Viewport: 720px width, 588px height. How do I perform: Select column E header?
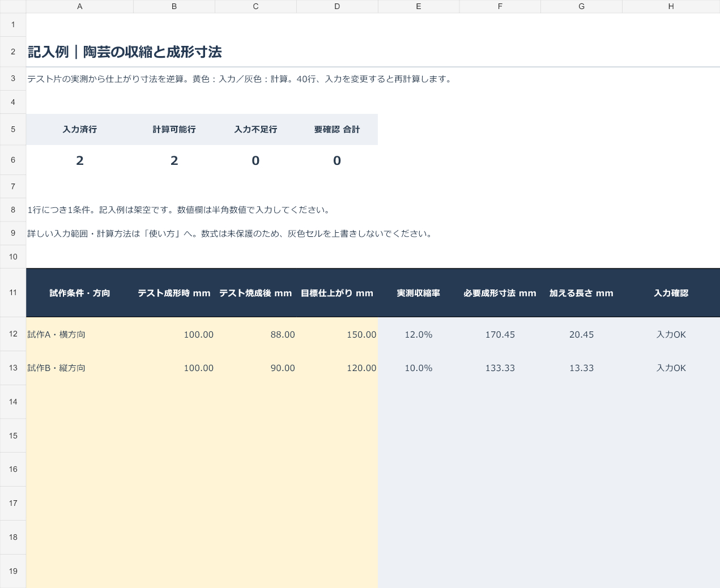pos(419,6)
